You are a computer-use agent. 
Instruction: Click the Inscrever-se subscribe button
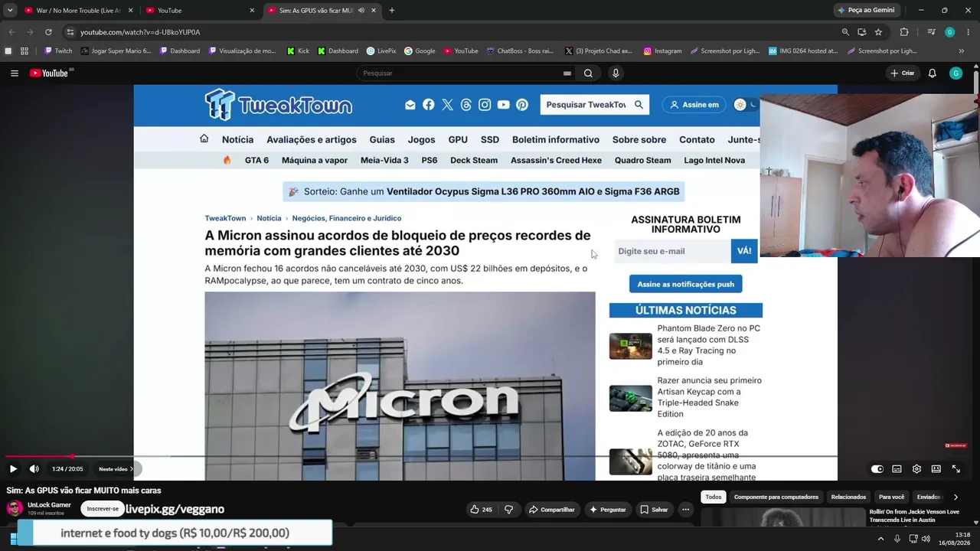pos(103,509)
